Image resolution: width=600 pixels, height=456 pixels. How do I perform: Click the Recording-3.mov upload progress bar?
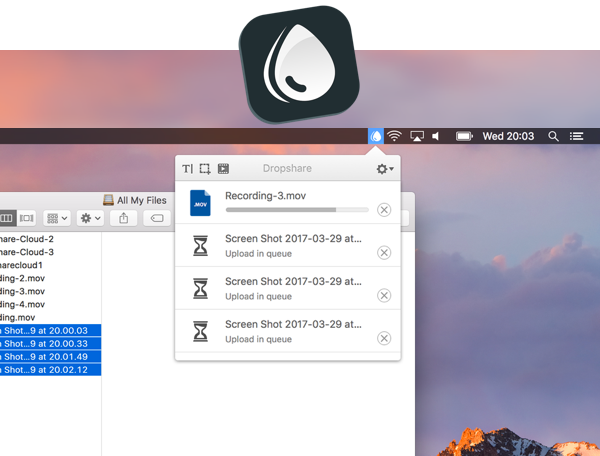[297, 210]
